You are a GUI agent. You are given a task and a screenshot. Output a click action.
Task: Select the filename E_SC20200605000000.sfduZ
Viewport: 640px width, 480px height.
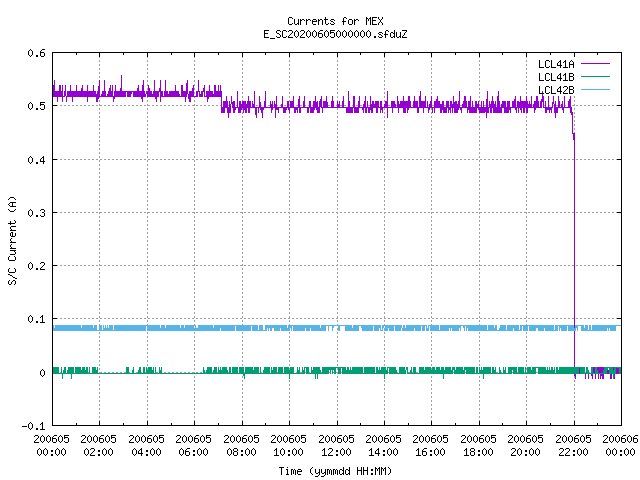(335, 34)
